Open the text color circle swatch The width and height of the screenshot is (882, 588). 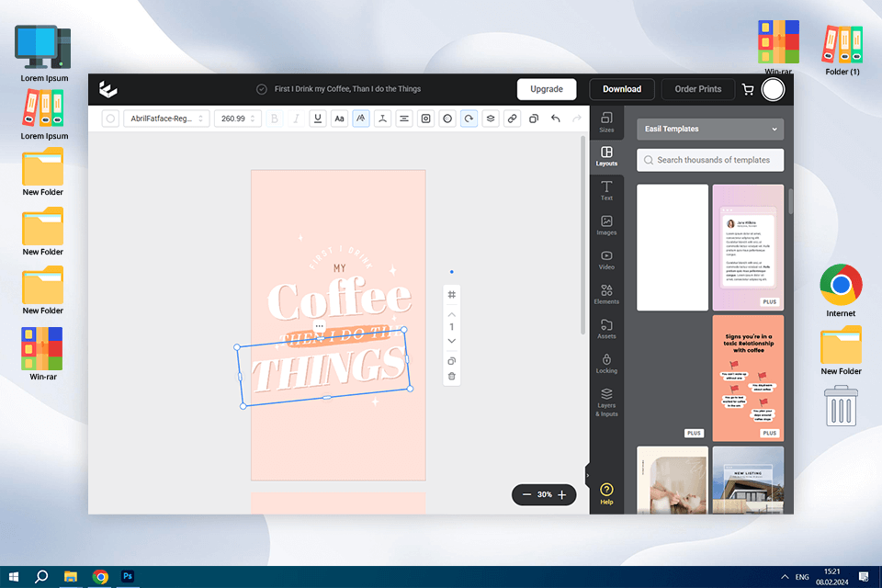[110, 119]
